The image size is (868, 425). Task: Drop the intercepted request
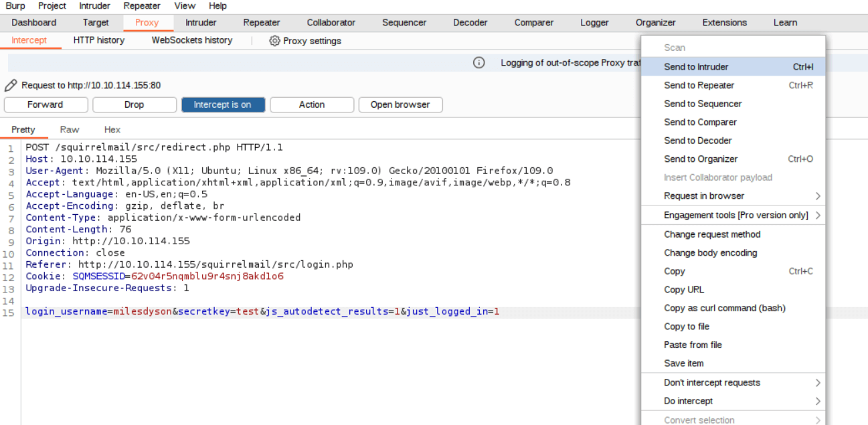point(134,105)
